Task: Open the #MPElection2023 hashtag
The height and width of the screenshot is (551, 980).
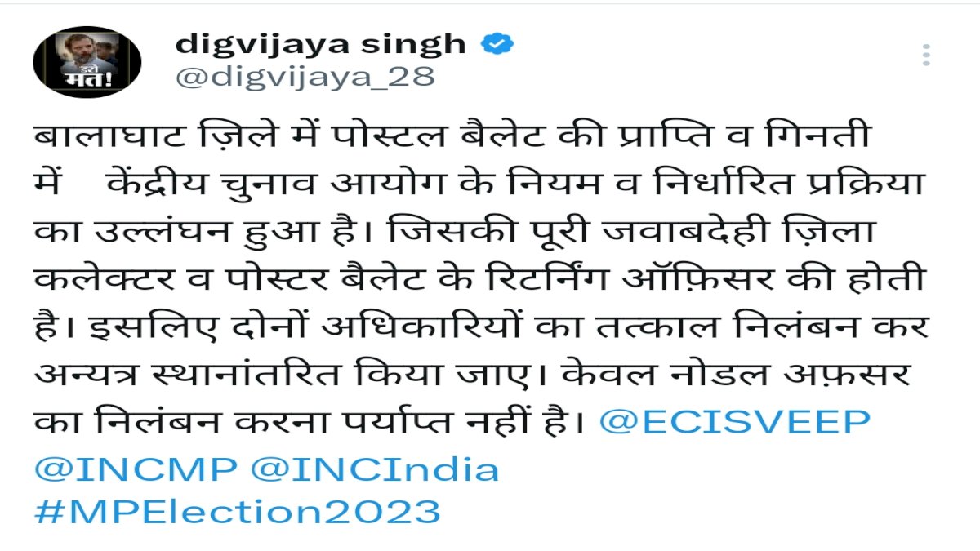Action: click(238, 513)
